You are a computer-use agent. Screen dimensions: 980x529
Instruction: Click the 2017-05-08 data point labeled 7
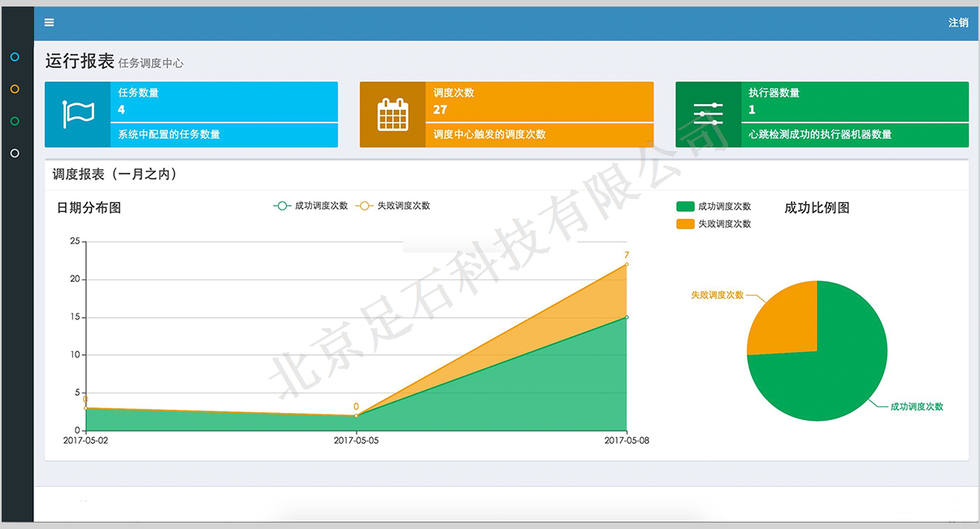point(627,263)
